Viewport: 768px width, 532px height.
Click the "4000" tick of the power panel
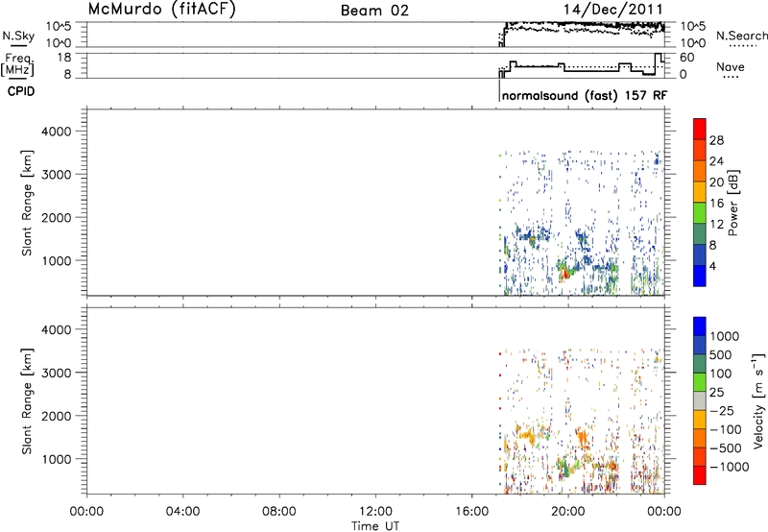pyautogui.click(x=57, y=132)
